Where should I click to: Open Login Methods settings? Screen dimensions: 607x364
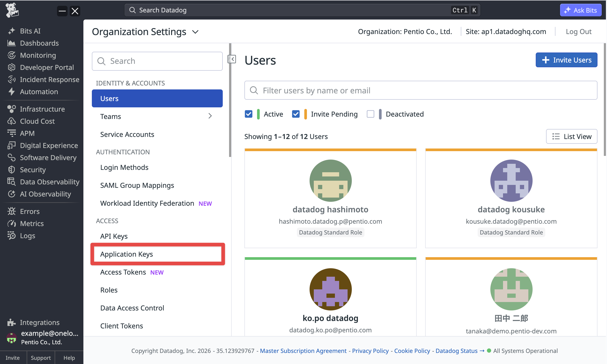point(157,167)
